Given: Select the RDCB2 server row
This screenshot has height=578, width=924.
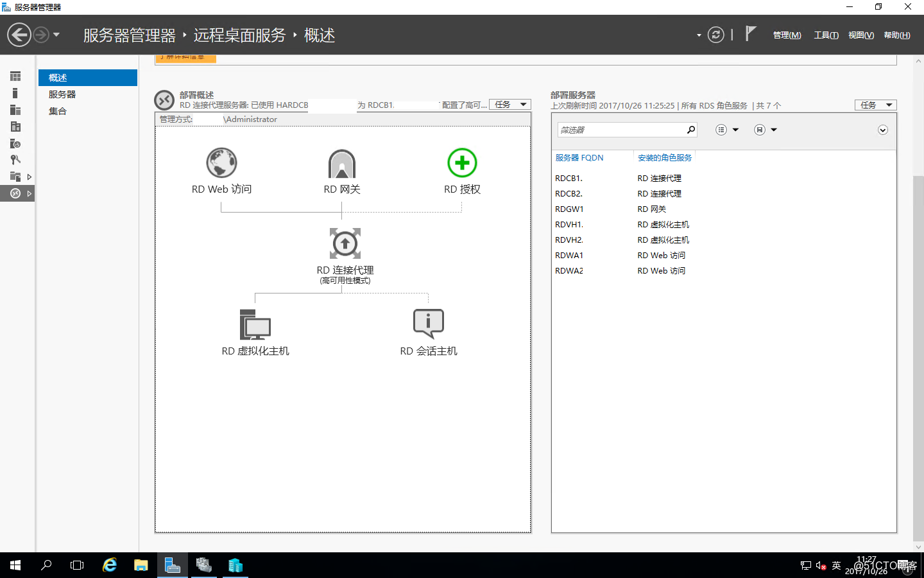Looking at the screenshot, I should pyautogui.click(x=724, y=194).
